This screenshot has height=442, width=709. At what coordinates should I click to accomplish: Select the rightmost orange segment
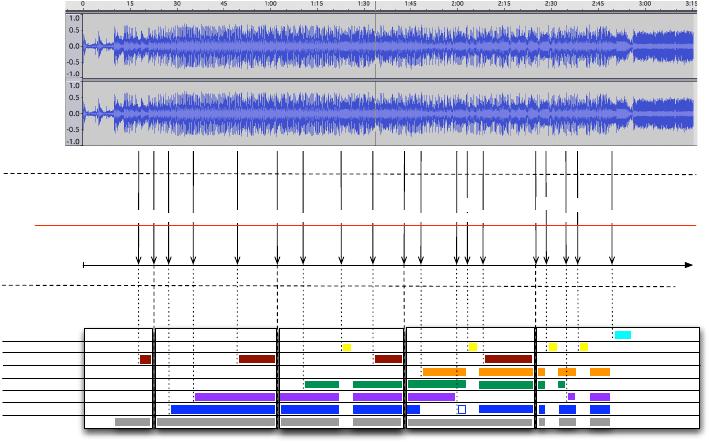(599, 372)
